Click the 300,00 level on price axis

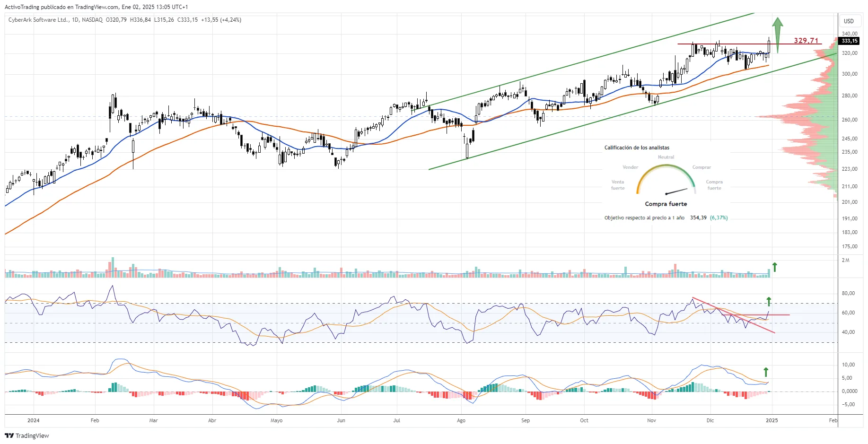[x=850, y=74]
